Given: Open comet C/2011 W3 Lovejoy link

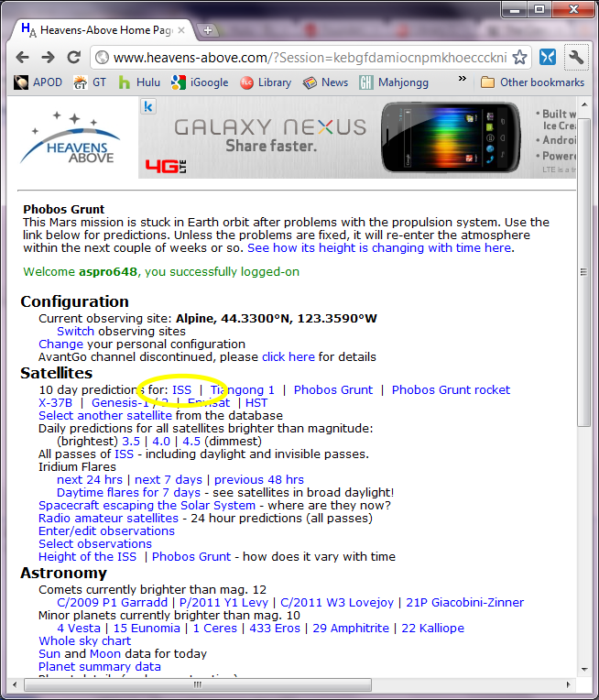Looking at the screenshot, I should [337, 603].
